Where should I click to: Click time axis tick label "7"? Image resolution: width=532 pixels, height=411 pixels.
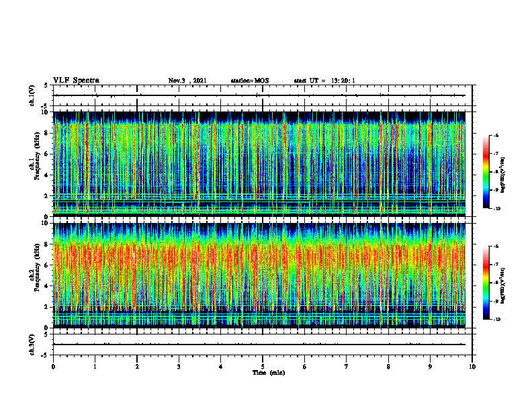click(347, 367)
